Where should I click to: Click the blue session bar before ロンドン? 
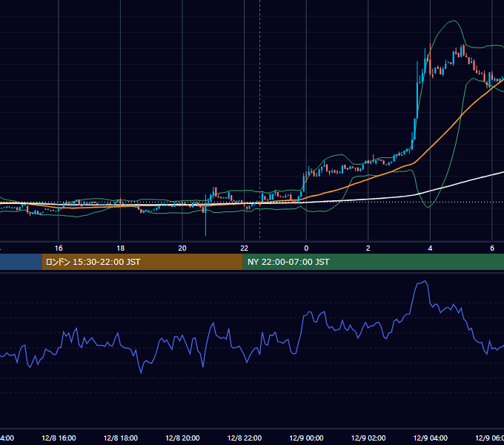point(21,262)
